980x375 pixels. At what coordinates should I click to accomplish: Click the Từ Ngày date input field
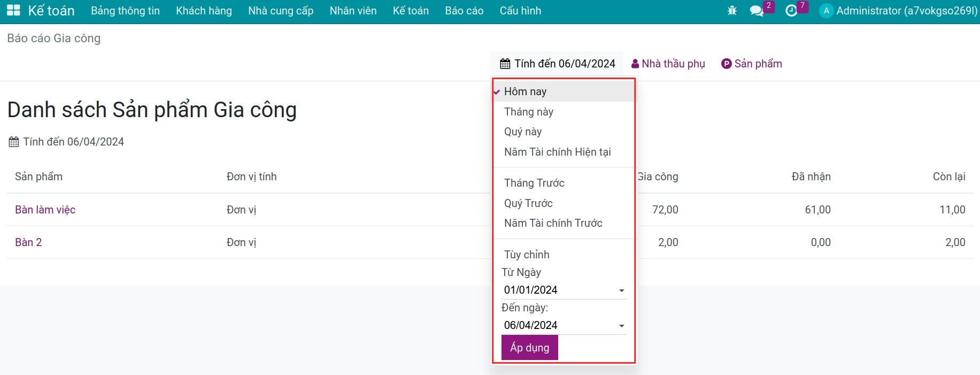[556, 290]
